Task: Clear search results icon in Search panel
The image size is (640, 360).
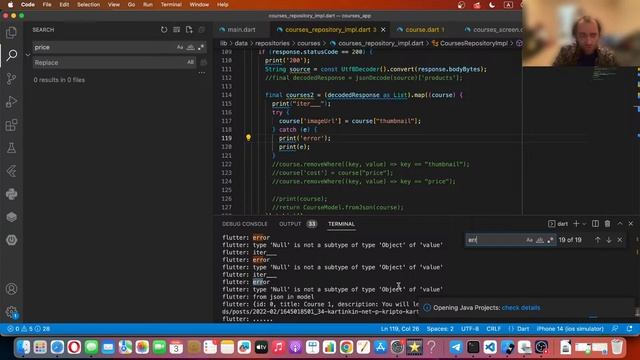Action: pyautogui.click(x=176, y=30)
